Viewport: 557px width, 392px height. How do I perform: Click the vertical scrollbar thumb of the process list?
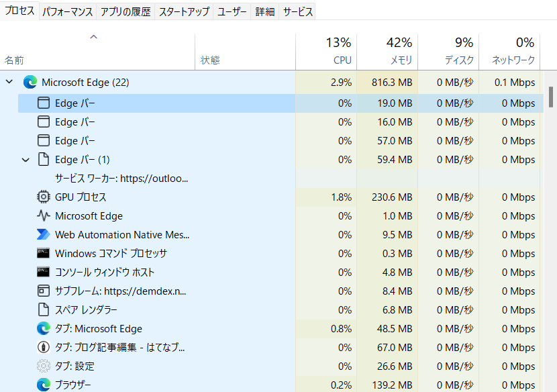coord(551,97)
